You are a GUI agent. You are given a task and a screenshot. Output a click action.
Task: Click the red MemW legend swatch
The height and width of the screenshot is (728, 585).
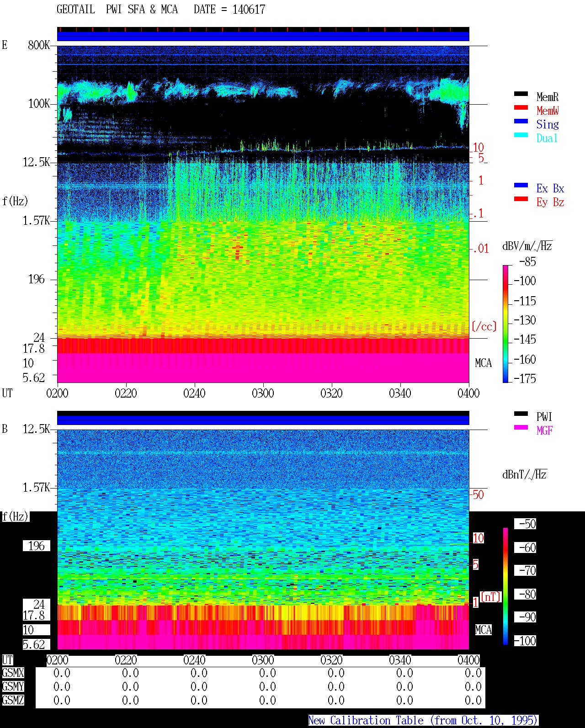[521, 107]
